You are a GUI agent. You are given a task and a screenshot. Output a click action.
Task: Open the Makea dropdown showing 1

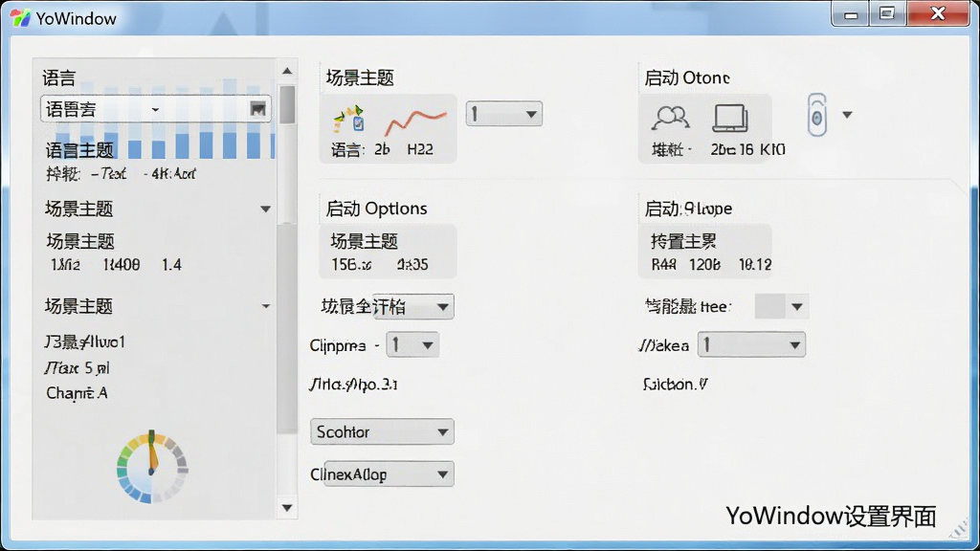(751, 344)
